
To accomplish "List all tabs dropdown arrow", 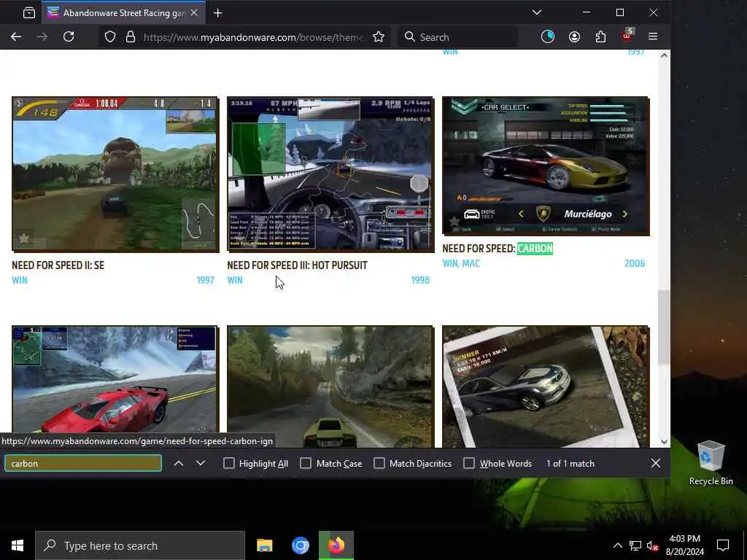I will pos(537,13).
